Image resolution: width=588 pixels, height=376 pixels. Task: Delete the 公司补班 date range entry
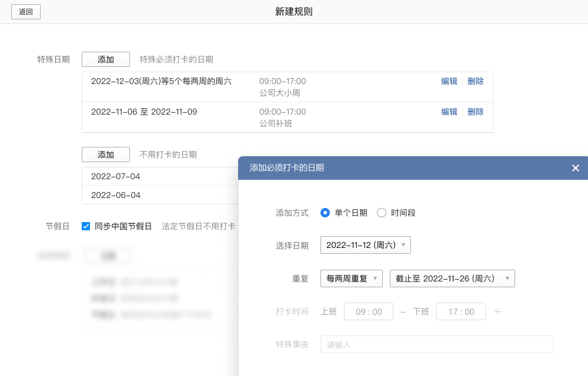475,112
